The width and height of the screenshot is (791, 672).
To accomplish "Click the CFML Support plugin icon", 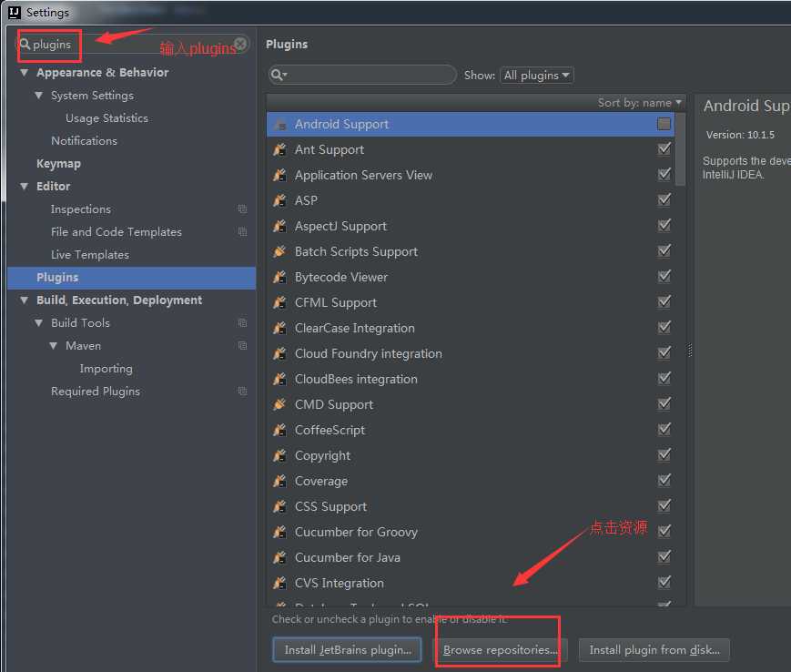I will [279, 302].
